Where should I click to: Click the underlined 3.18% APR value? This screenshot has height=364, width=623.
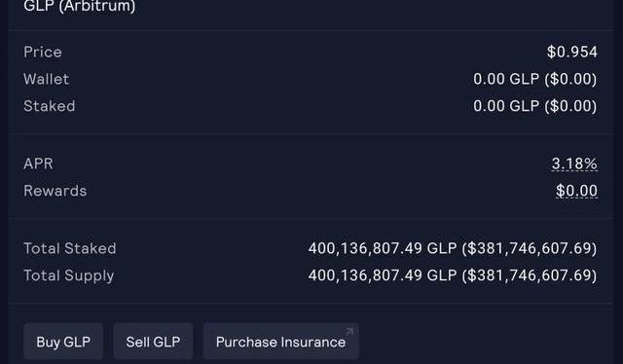point(574,164)
